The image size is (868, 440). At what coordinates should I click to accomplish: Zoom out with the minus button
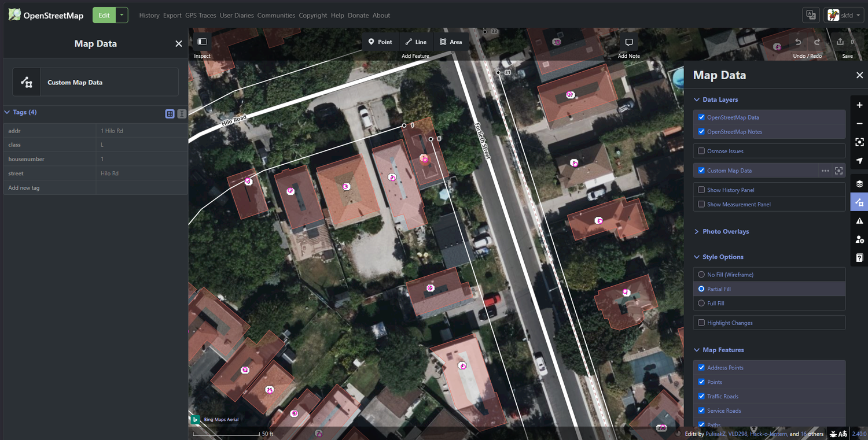[859, 124]
